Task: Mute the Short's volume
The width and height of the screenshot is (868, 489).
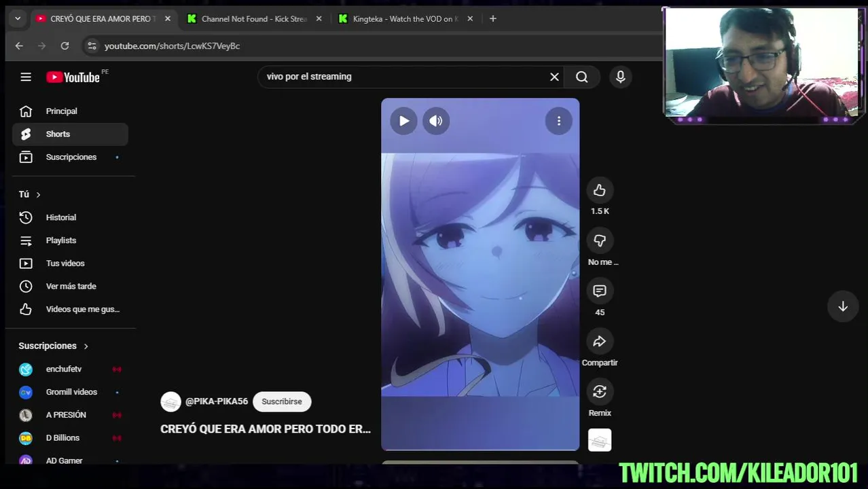Action: coord(436,121)
